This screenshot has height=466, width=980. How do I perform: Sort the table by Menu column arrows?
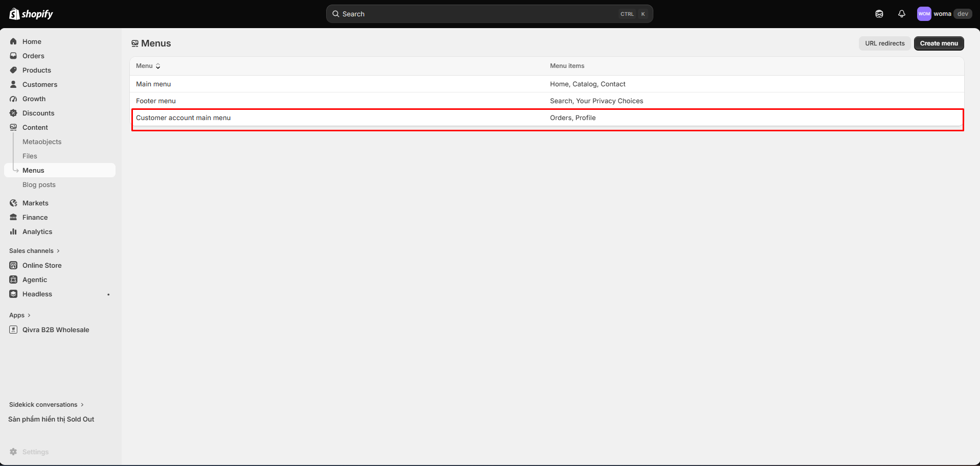coord(158,66)
